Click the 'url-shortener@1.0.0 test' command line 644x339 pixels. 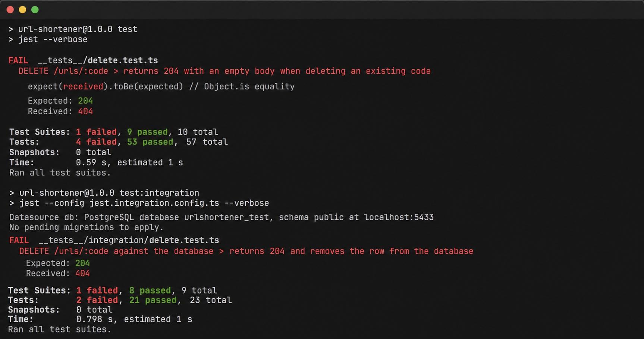(73, 29)
